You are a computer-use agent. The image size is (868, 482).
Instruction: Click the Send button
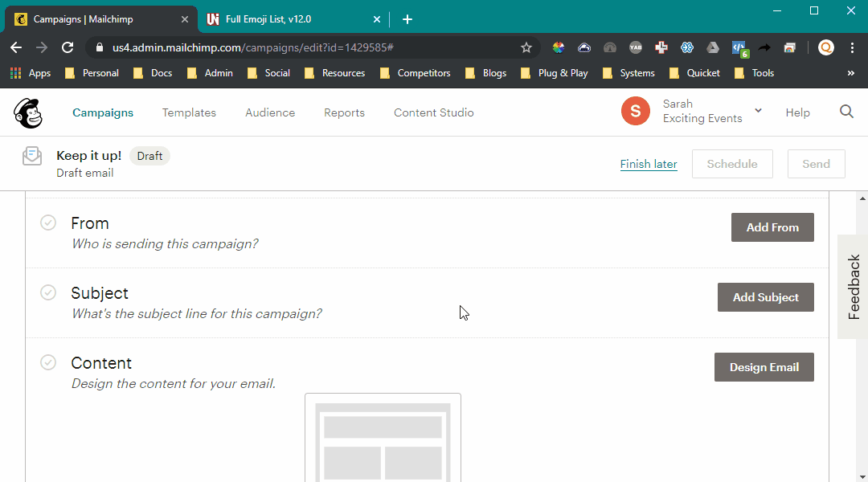[x=816, y=164]
